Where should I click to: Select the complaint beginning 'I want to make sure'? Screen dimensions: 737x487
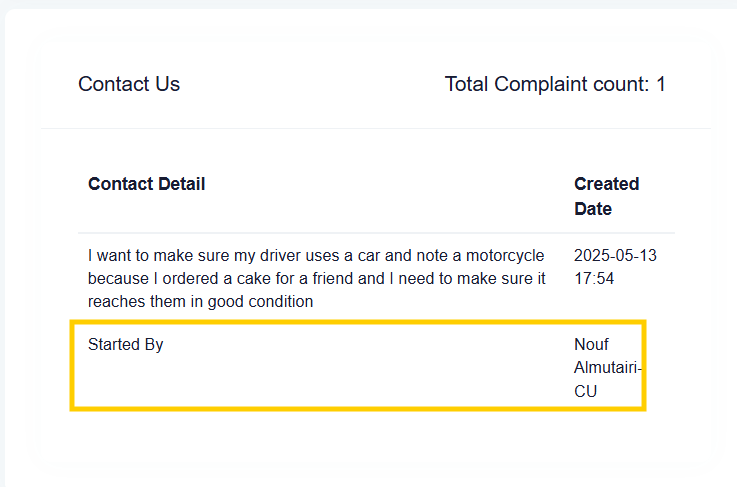[x=316, y=278]
